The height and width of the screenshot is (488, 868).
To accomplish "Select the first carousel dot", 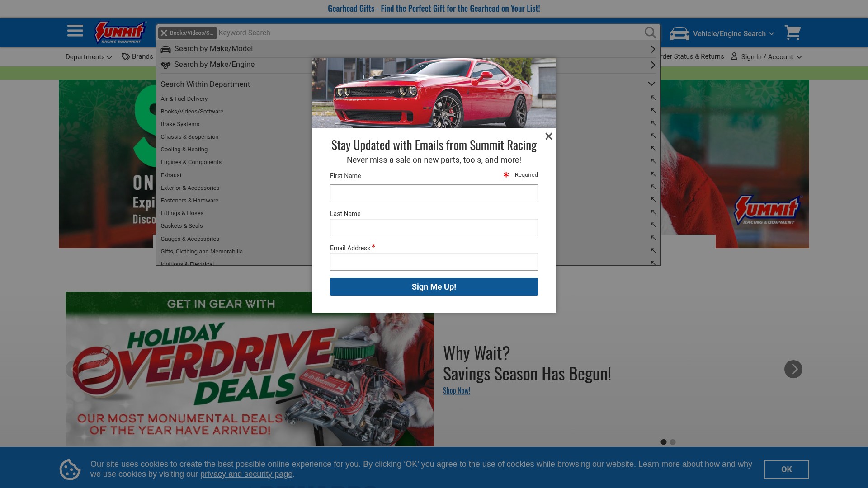I will click(x=664, y=442).
